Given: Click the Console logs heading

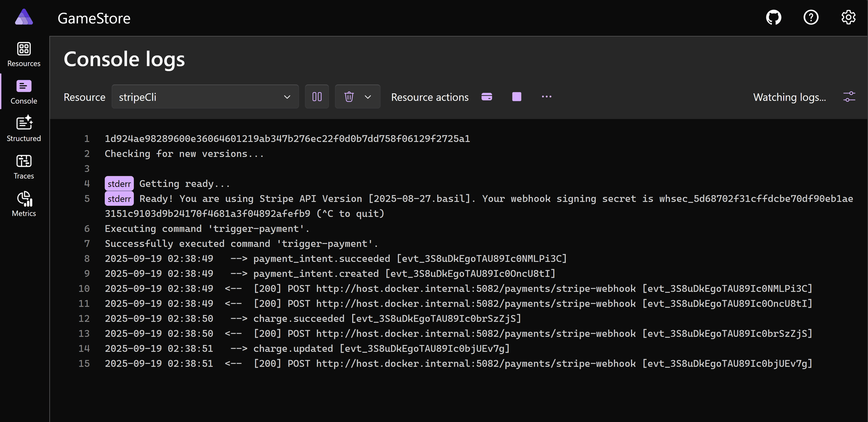Looking at the screenshot, I should click(124, 59).
